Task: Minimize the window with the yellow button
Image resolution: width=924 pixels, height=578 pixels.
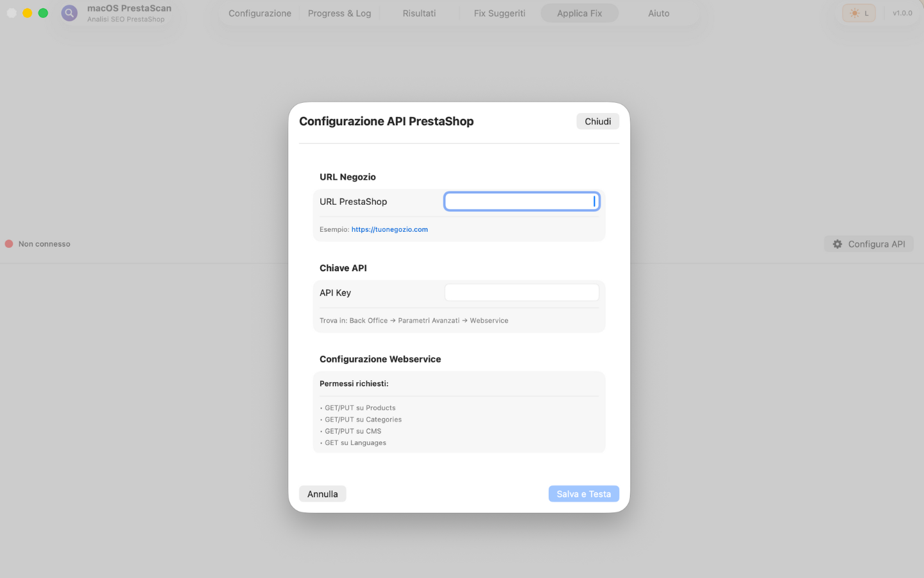Action: (28, 13)
